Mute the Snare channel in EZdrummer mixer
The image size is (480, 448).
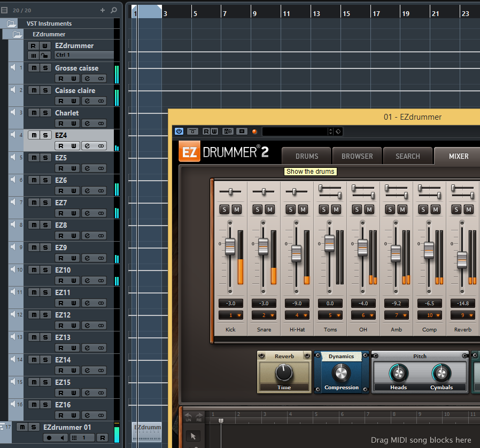click(x=270, y=210)
